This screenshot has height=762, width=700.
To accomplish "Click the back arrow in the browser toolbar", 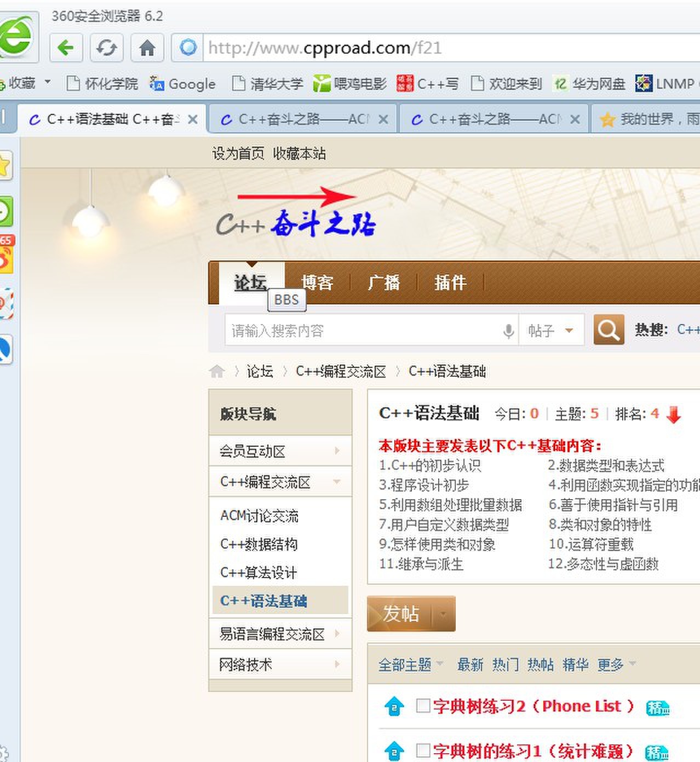I will point(66,48).
